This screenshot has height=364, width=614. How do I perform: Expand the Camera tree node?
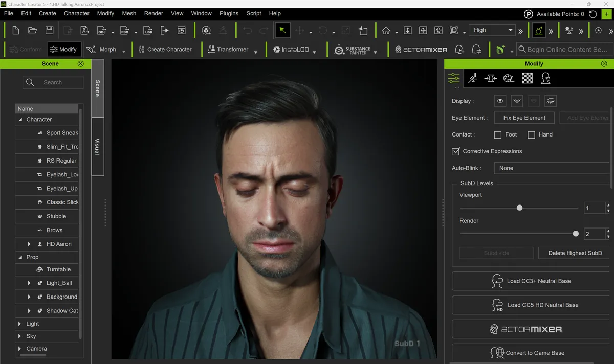20,349
